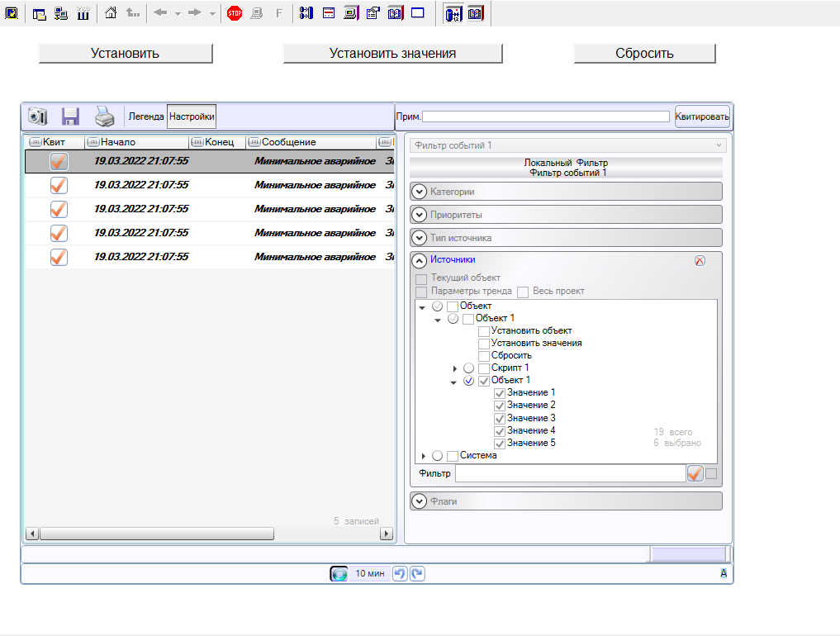The image size is (840, 636).
Task: Expand the Тип источника section
Action: pyautogui.click(x=419, y=238)
